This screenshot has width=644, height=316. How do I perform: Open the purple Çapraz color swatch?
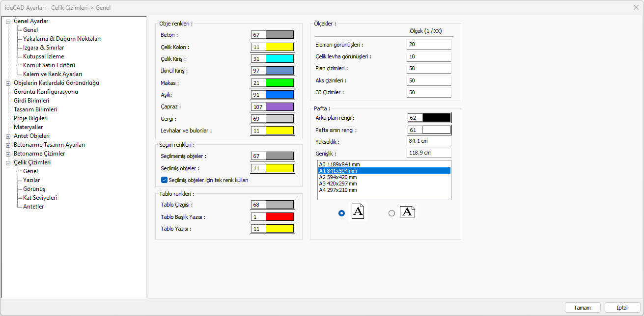pos(280,106)
